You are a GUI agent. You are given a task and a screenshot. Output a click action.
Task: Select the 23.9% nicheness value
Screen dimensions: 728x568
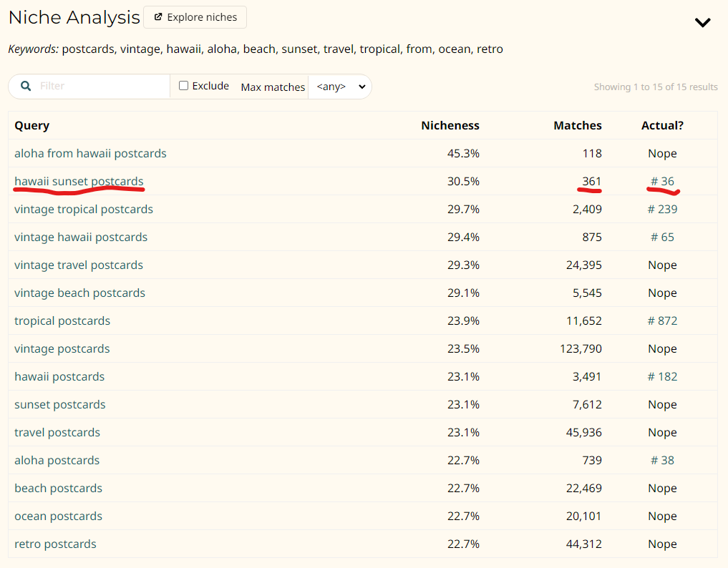tap(463, 320)
